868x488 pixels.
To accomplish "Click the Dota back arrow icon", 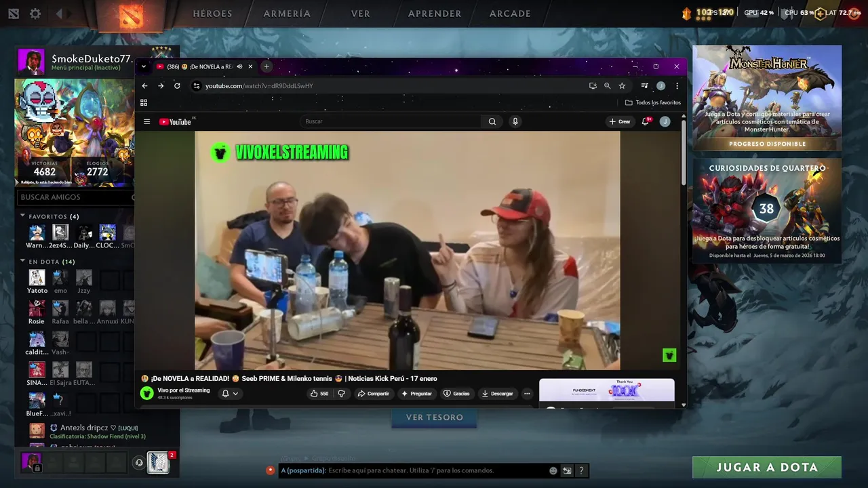I will click(x=60, y=14).
